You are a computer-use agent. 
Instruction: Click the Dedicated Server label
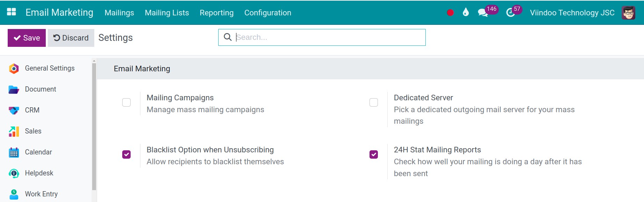[423, 98]
